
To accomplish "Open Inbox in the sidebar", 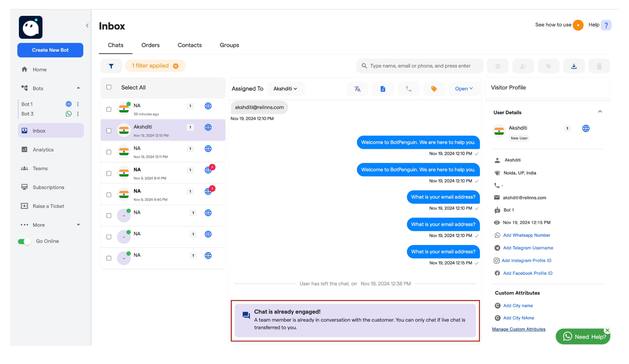I will coord(51,131).
